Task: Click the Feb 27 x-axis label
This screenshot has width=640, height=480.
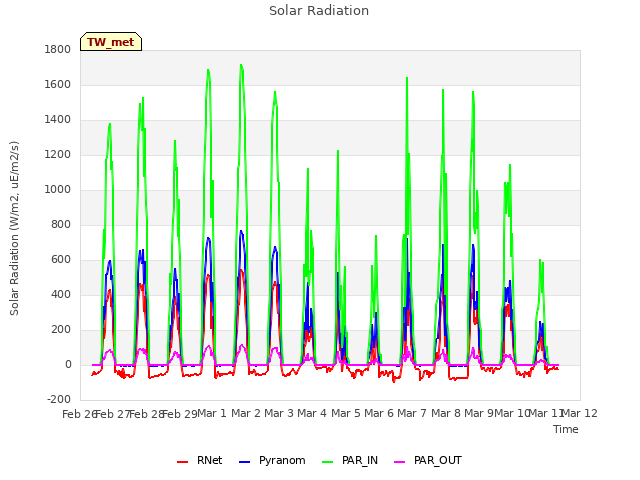Action: (112, 414)
